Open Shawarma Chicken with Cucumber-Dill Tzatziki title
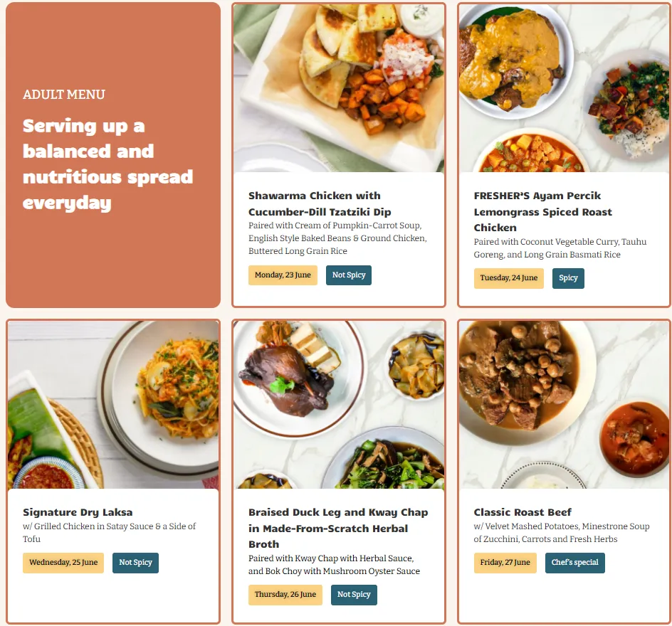 (x=320, y=204)
